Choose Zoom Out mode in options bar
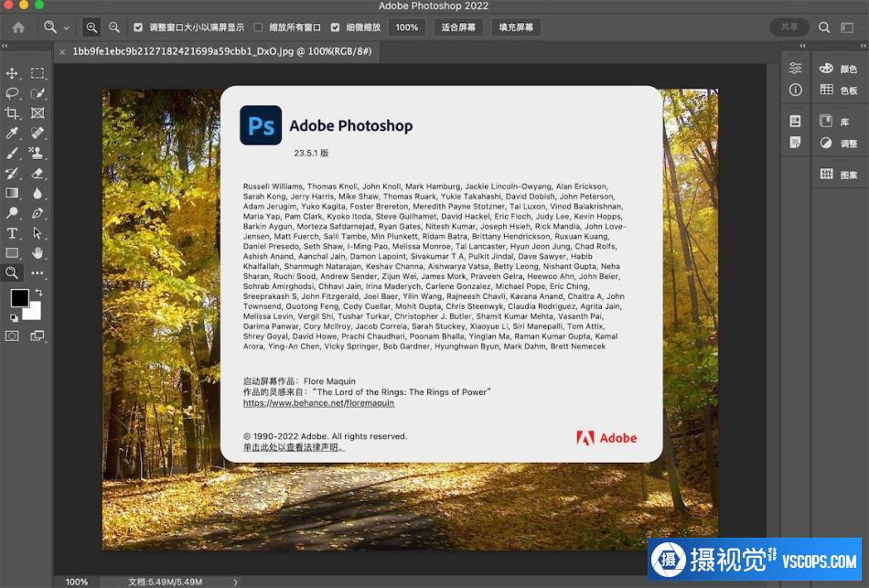 (x=113, y=27)
